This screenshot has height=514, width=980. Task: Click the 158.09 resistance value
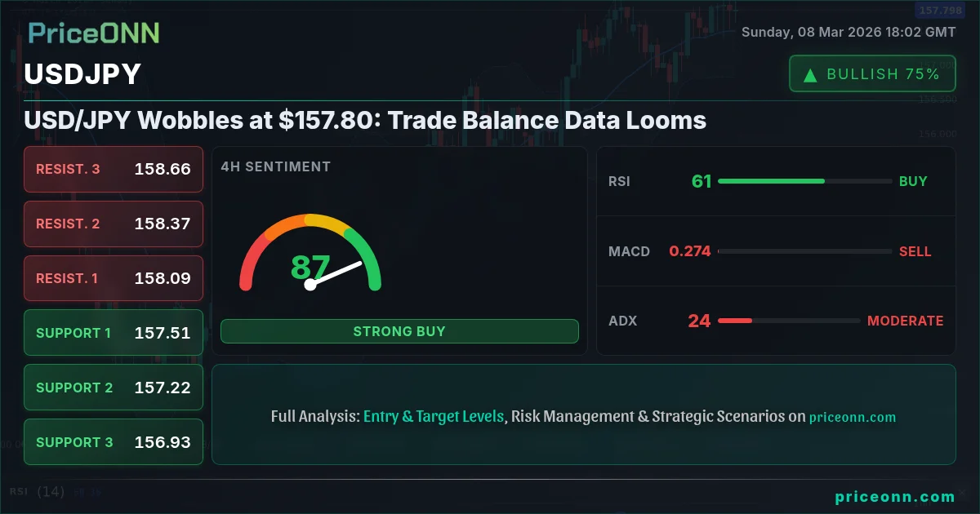click(163, 278)
